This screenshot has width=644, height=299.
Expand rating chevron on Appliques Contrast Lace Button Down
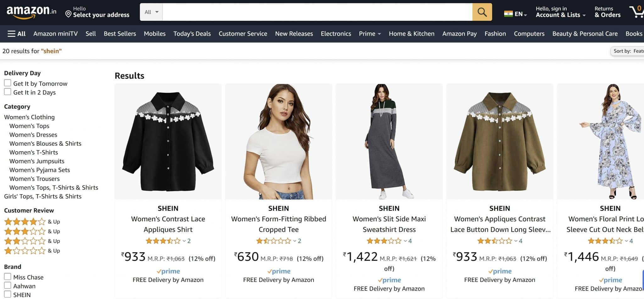click(516, 241)
